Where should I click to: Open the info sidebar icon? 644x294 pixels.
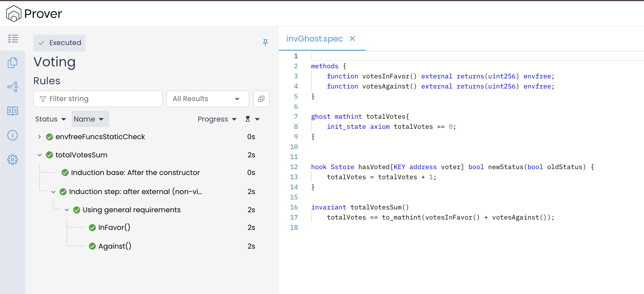13,135
